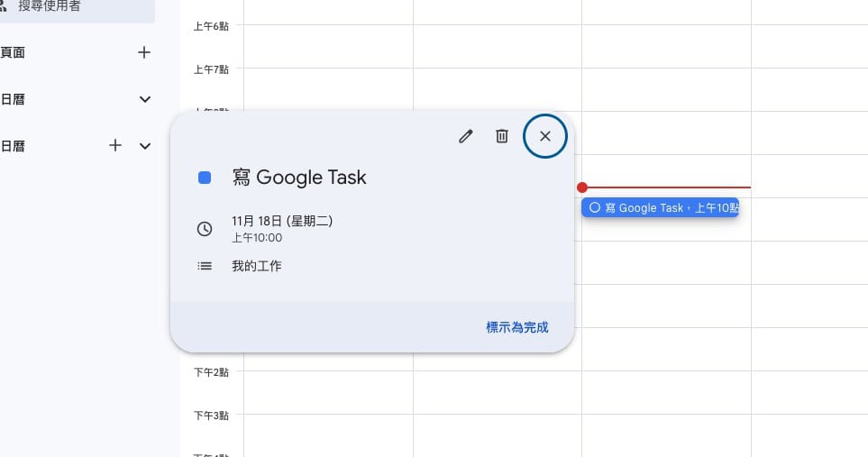Image resolution: width=868 pixels, height=457 pixels.
Task: Select the 我的工作 task list name
Action: (256, 266)
